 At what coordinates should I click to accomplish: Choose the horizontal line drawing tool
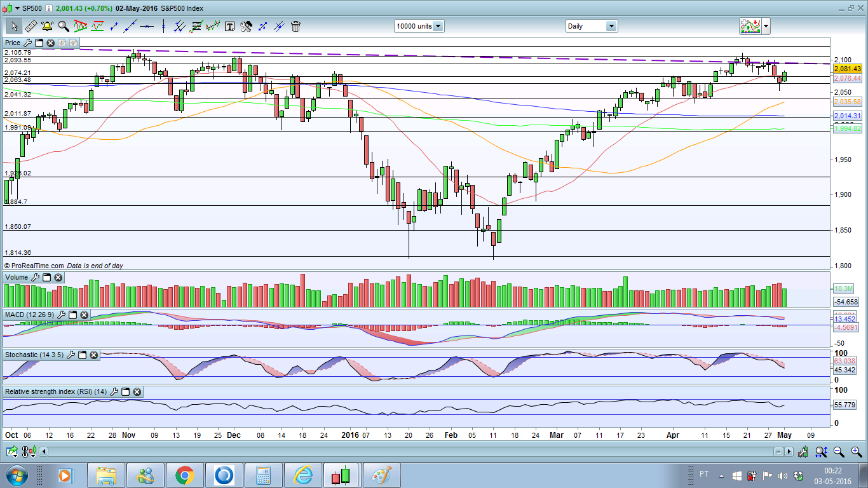[147, 26]
